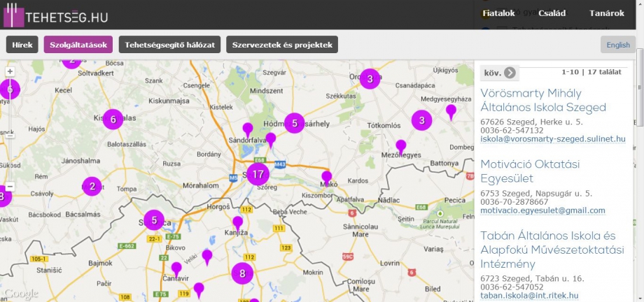The image size is (644, 302).
Task: Select the pin marker above Sándorfalva
Action: pos(248,129)
